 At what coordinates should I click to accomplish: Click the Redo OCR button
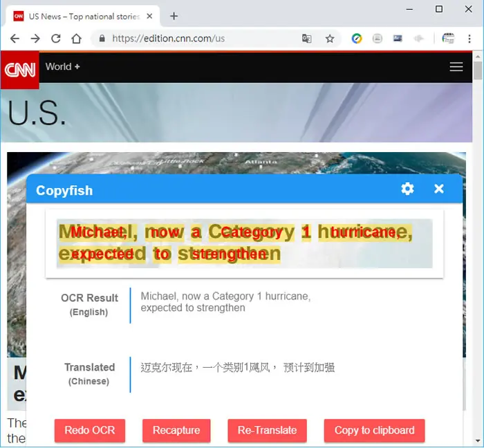[x=90, y=430]
